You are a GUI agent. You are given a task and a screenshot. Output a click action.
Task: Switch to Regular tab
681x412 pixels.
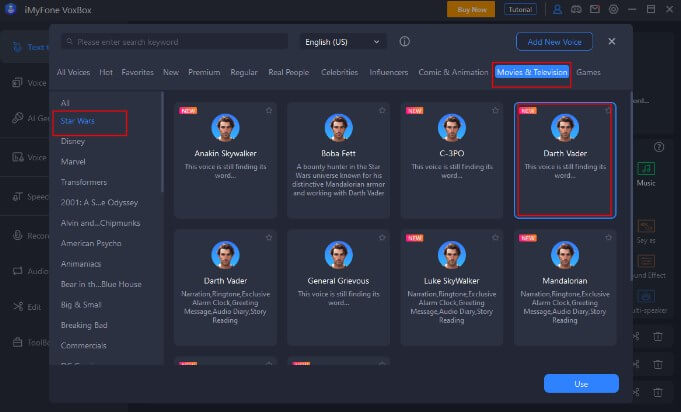tap(244, 72)
